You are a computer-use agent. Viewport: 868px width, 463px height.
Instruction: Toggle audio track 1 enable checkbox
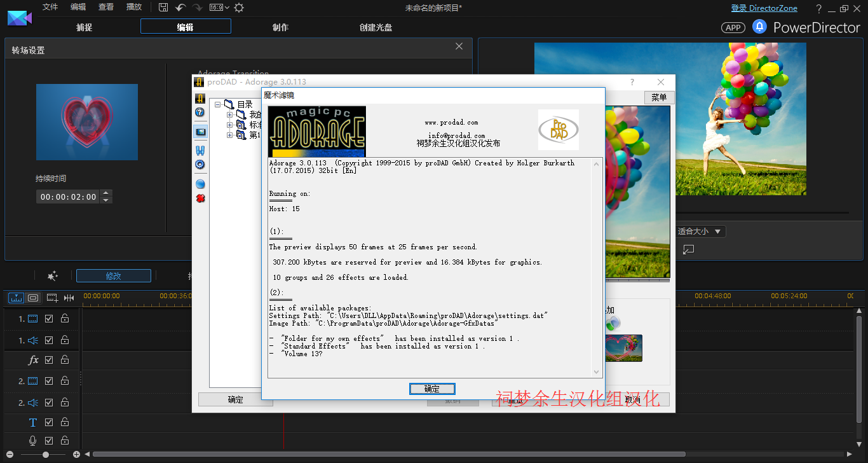(49, 340)
